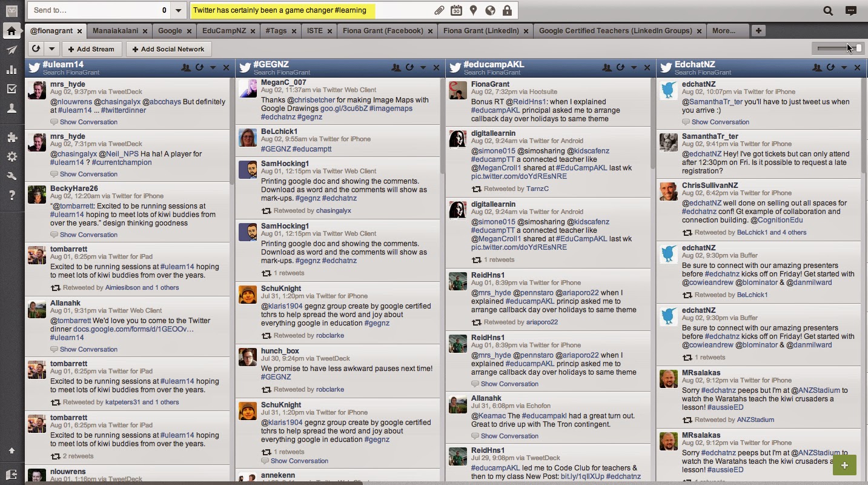Click the people icon on EdchatNZ column
Image resolution: width=868 pixels, height=485 pixels.
coord(817,68)
